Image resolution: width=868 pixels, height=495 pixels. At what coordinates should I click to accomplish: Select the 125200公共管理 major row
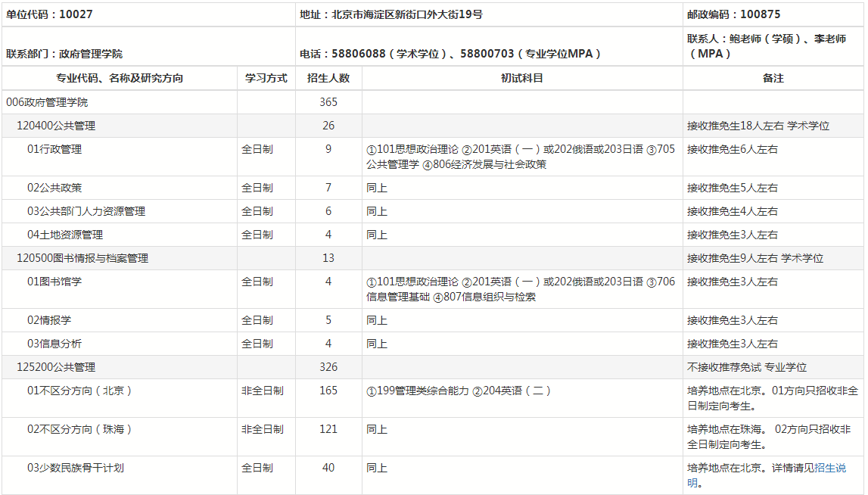click(x=56, y=367)
